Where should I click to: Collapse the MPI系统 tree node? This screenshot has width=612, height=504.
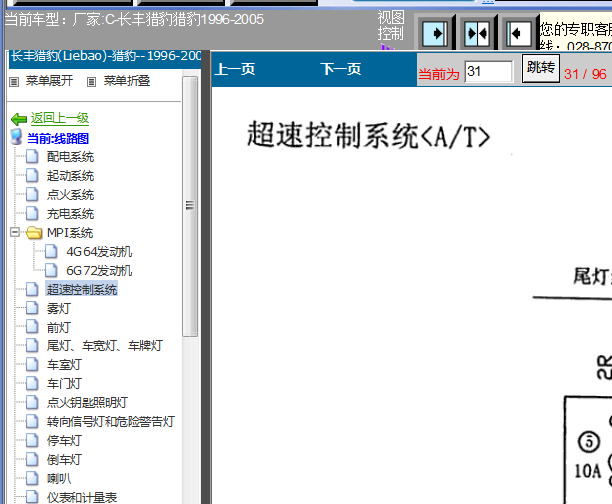15,233
